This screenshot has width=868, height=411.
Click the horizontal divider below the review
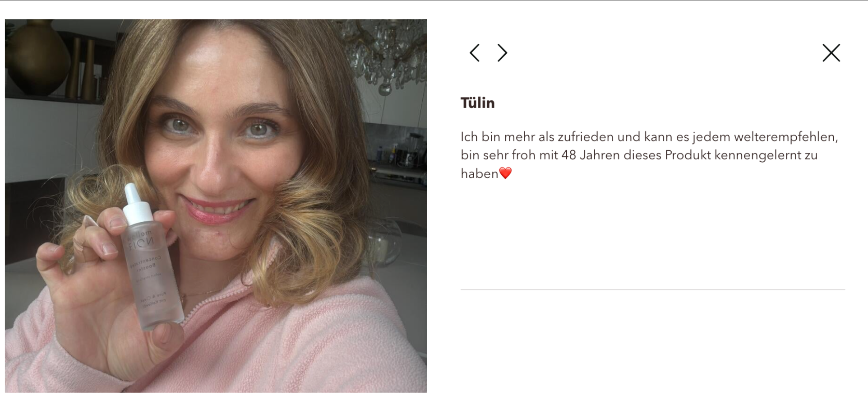coord(653,290)
